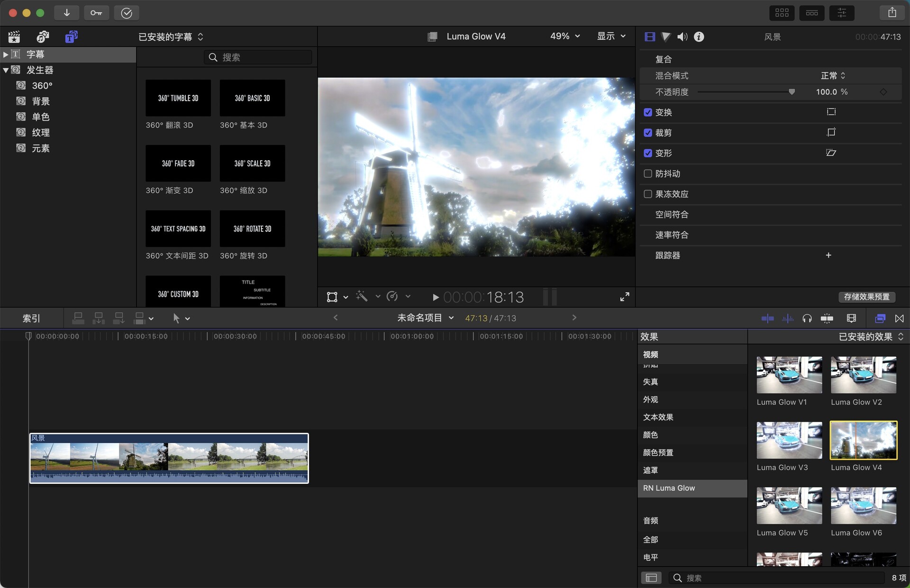Open the audio inspector speaker tab
The image size is (910, 588).
point(682,36)
